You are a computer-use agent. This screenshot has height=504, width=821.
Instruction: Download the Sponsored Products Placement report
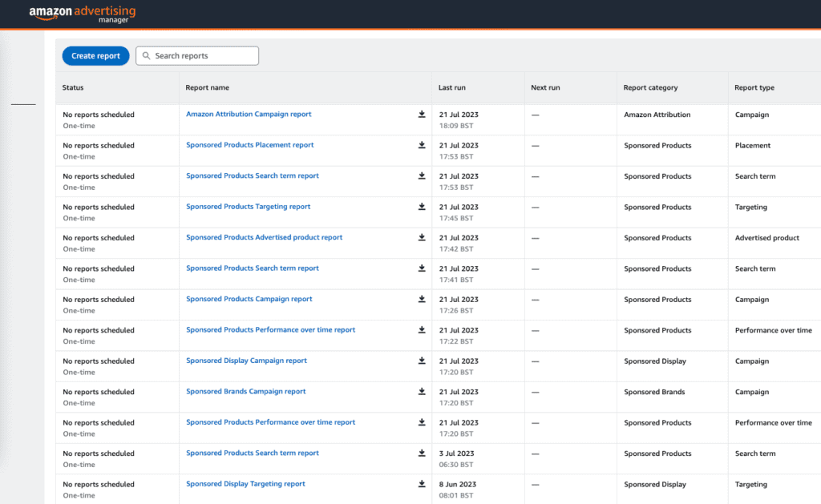(x=422, y=145)
